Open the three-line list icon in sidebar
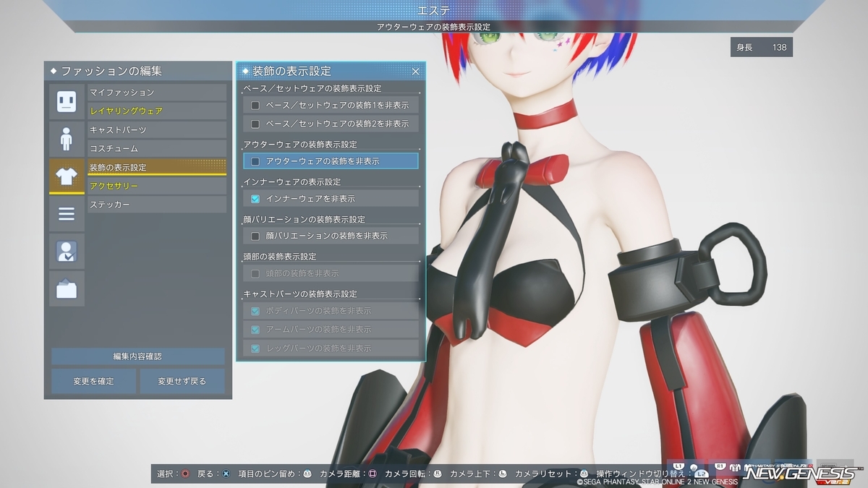Viewport: 868px width, 488px height. [67, 214]
